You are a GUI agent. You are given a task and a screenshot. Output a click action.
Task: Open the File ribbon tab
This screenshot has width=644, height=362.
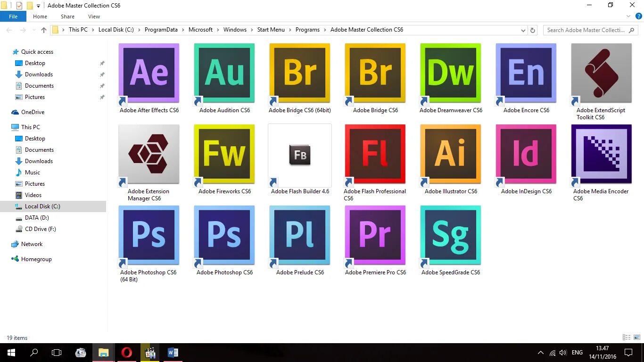coord(13,16)
